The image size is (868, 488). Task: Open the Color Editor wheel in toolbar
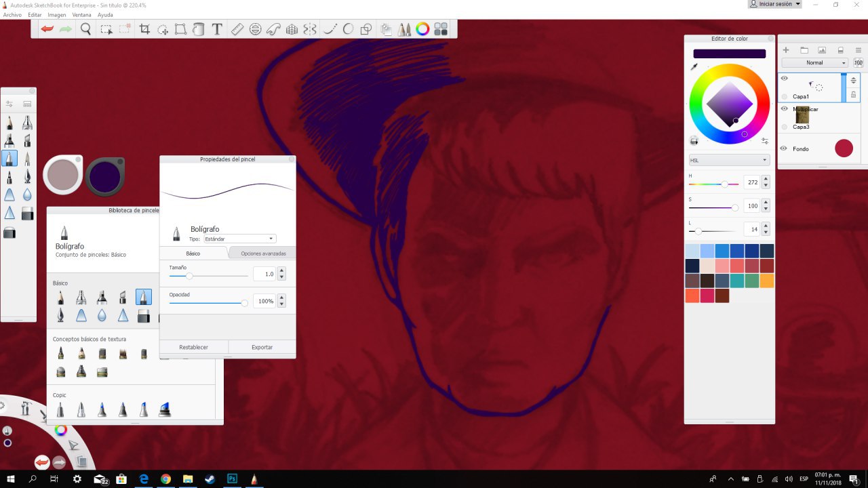click(x=422, y=29)
